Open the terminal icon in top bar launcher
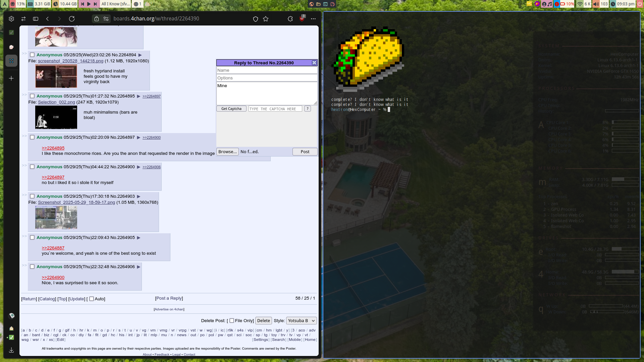Image resolution: width=644 pixels, height=362 pixels. (x=325, y=4)
